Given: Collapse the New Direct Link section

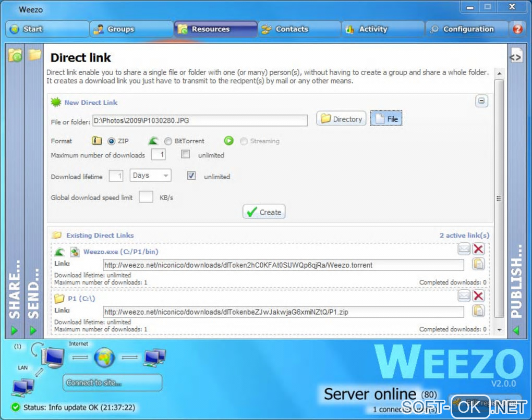Looking at the screenshot, I should [481, 101].
